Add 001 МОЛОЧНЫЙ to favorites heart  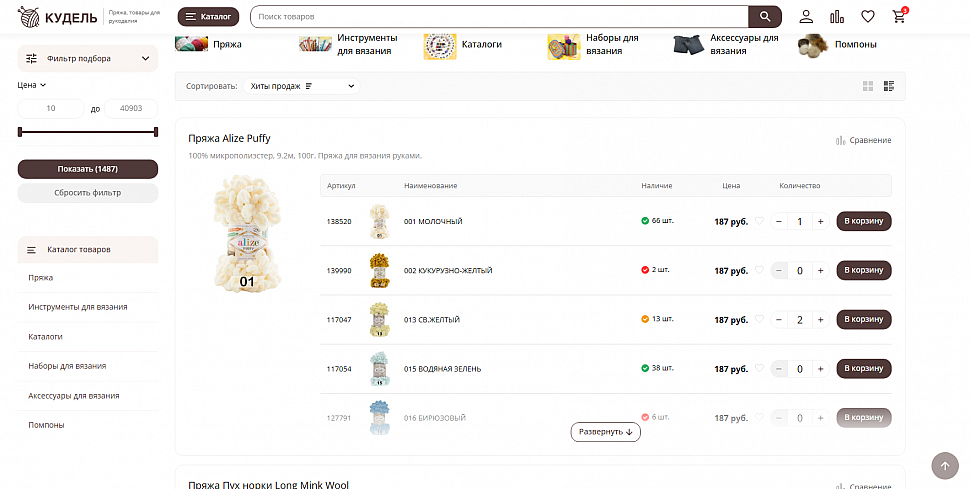tap(759, 220)
